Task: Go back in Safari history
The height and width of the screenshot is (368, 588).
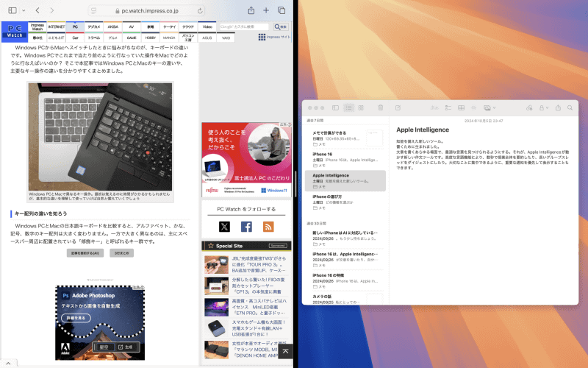Action: 37,10
